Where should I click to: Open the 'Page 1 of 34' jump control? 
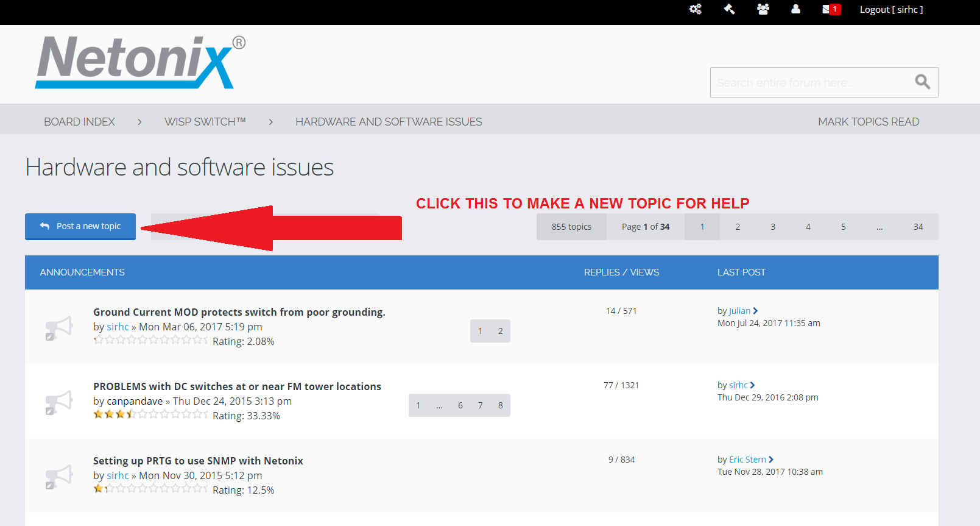coord(645,227)
